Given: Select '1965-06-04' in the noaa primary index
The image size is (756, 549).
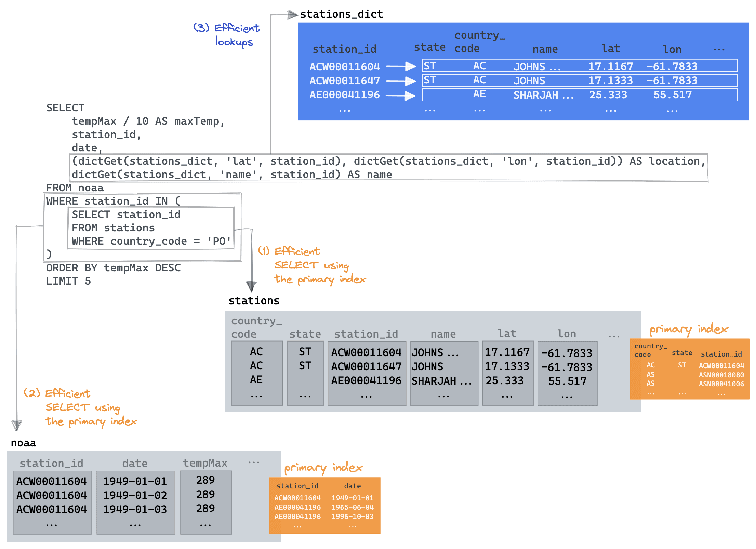Looking at the screenshot, I should pyautogui.click(x=353, y=507).
